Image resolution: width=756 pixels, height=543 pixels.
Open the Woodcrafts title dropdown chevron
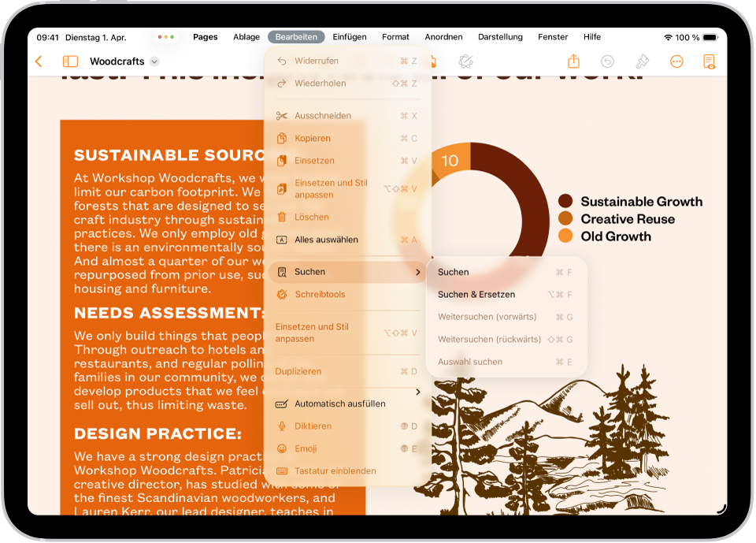pos(153,61)
